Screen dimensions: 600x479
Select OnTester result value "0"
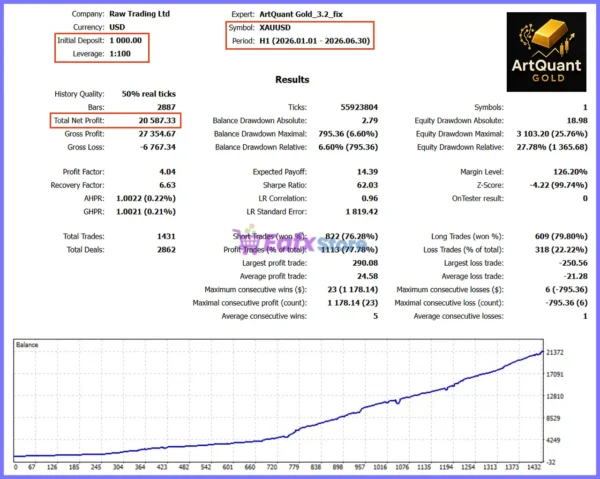coord(585,199)
